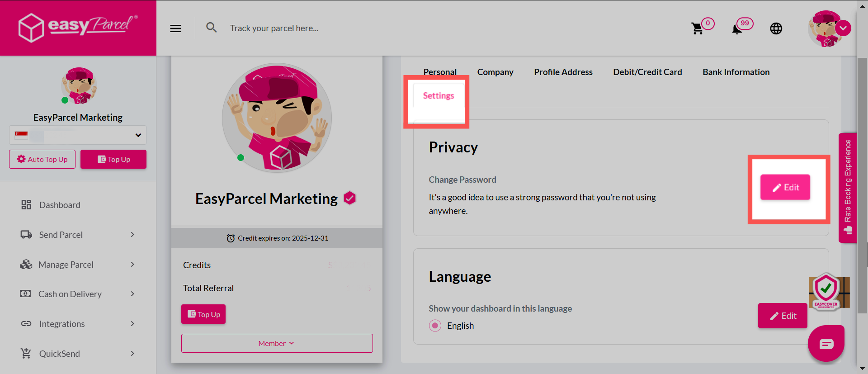The height and width of the screenshot is (374, 868).
Task: Click the Top Up button under Total Referral
Action: (x=203, y=314)
